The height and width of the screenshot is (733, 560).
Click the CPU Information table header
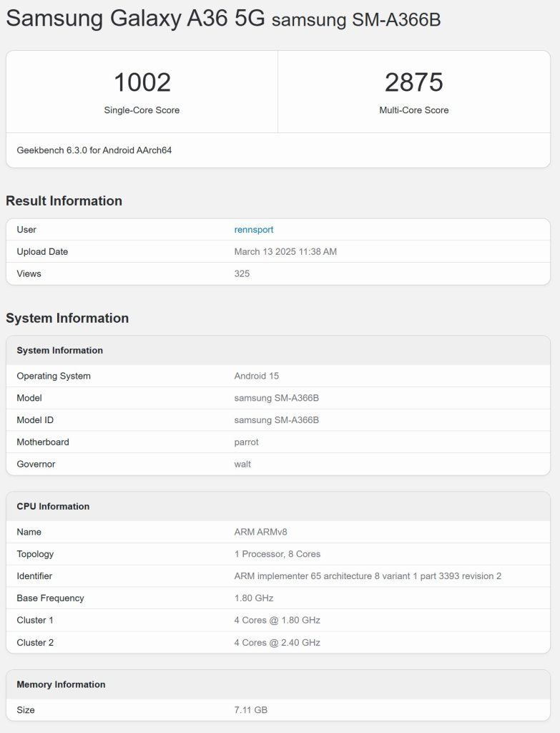click(53, 507)
